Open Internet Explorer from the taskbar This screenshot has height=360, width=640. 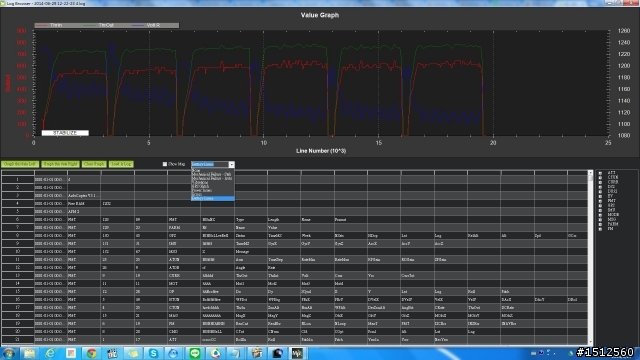coord(50,353)
